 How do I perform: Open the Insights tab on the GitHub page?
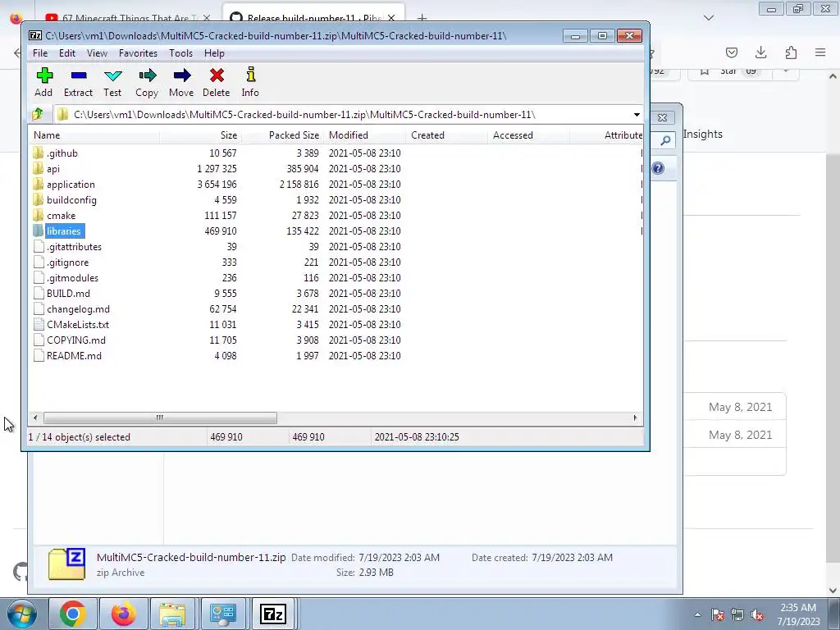703,135
